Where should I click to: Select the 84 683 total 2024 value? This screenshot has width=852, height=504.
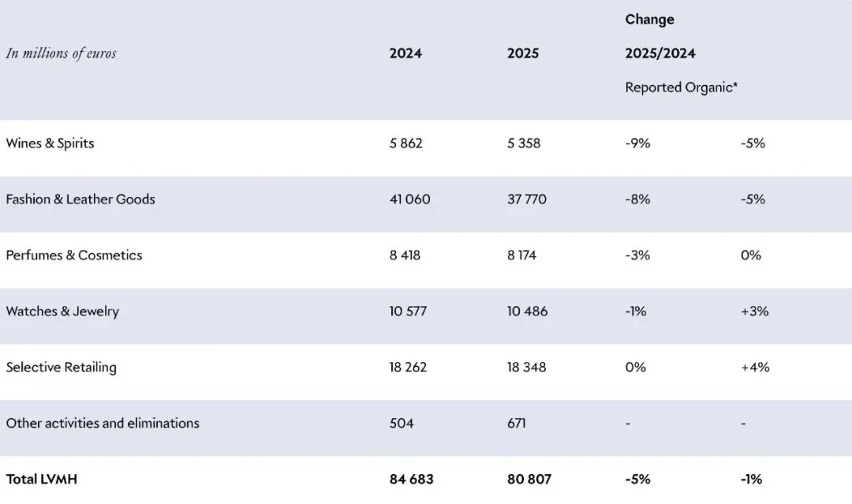411,479
